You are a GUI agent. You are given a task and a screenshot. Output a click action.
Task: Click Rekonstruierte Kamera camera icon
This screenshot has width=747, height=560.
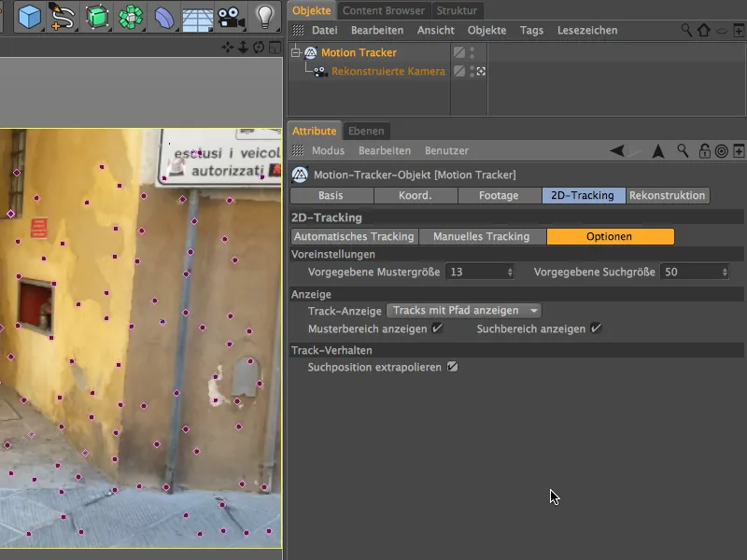[320, 72]
